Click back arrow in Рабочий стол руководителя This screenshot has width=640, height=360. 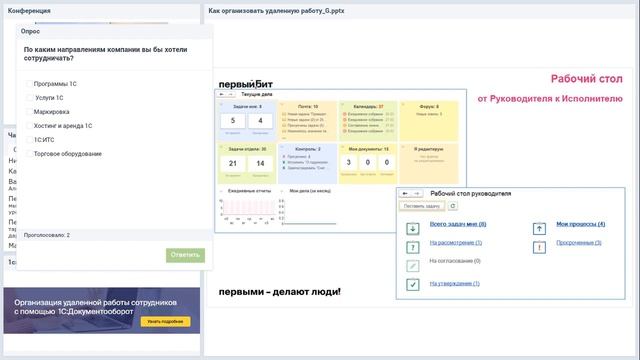[x=404, y=193]
